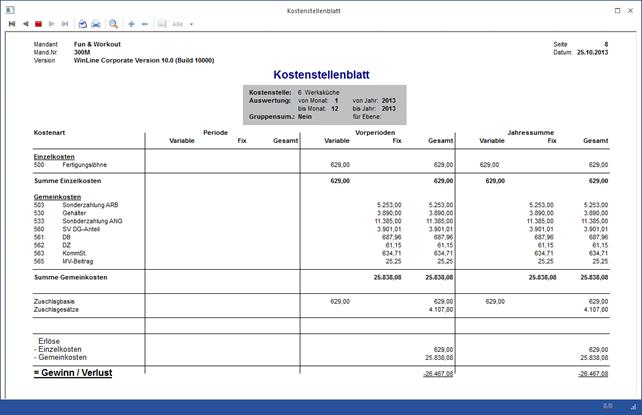Expand the Alle dropdown
This screenshot has height=415, width=642.
pyautogui.click(x=191, y=23)
